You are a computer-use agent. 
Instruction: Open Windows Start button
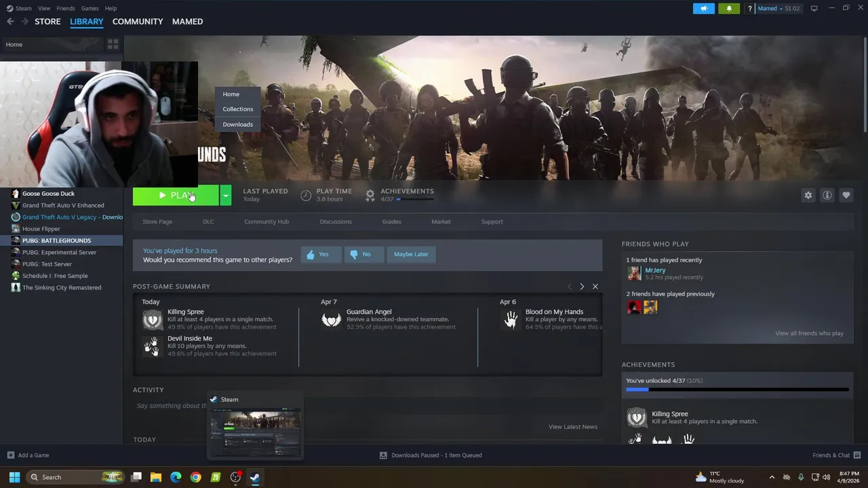[14, 477]
